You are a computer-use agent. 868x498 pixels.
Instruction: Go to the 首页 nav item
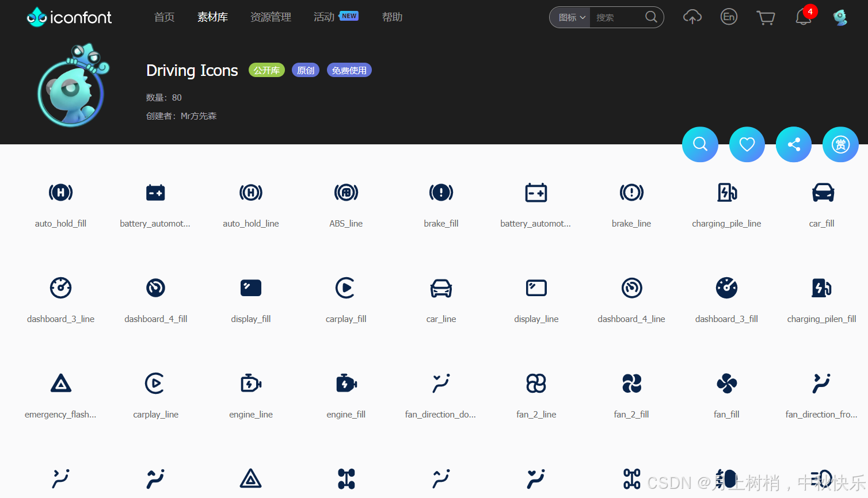pos(164,17)
